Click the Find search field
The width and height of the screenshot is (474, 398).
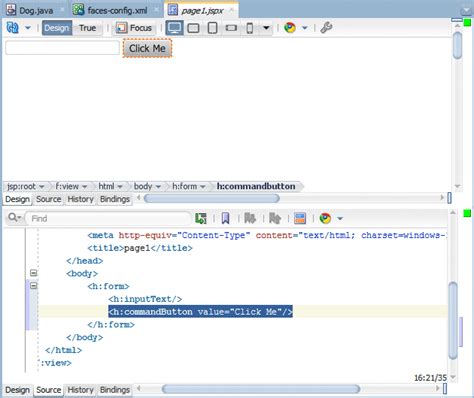click(108, 218)
